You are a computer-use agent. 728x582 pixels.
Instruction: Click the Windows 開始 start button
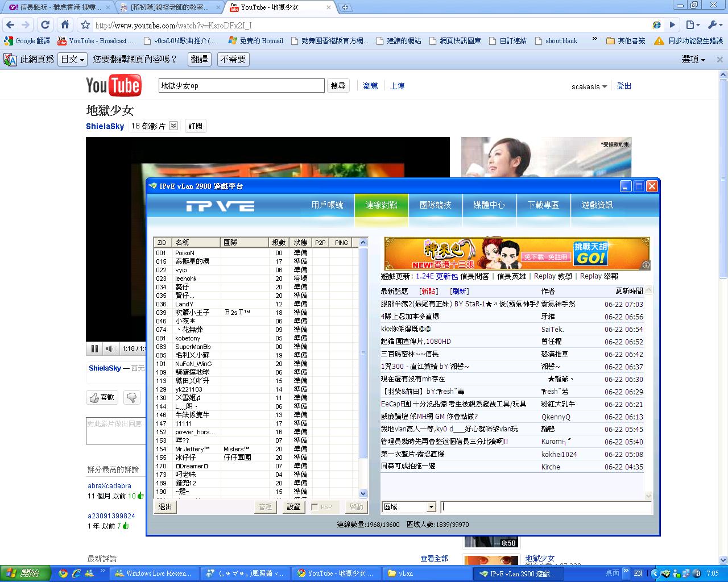[x=26, y=573]
